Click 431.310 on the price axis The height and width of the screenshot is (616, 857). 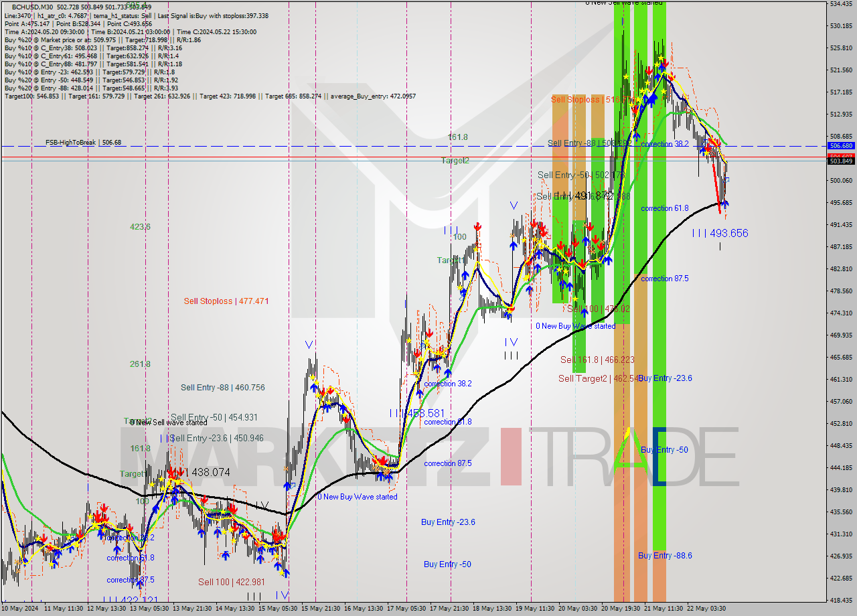pyautogui.click(x=841, y=534)
